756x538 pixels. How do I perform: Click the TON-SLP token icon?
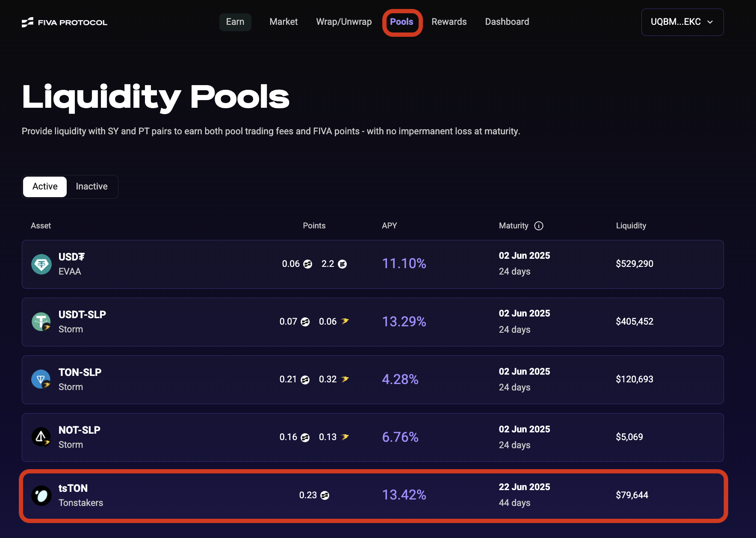click(41, 379)
